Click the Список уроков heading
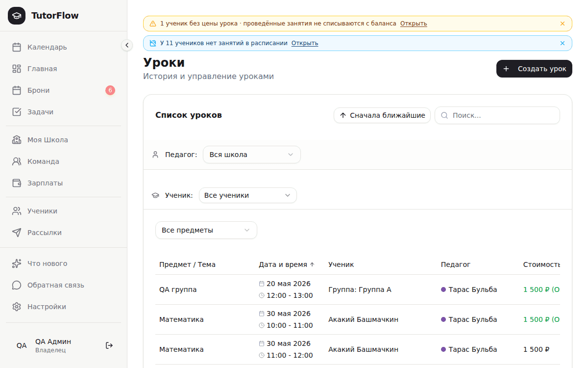This screenshot has width=588, height=368. 189,115
